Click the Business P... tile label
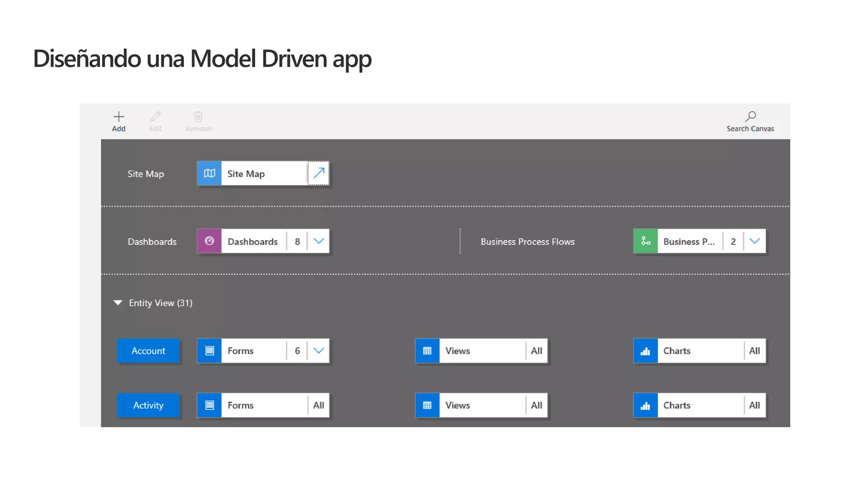The width and height of the screenshot is (868, 488). pyautogui.click(x=689, y=241)
